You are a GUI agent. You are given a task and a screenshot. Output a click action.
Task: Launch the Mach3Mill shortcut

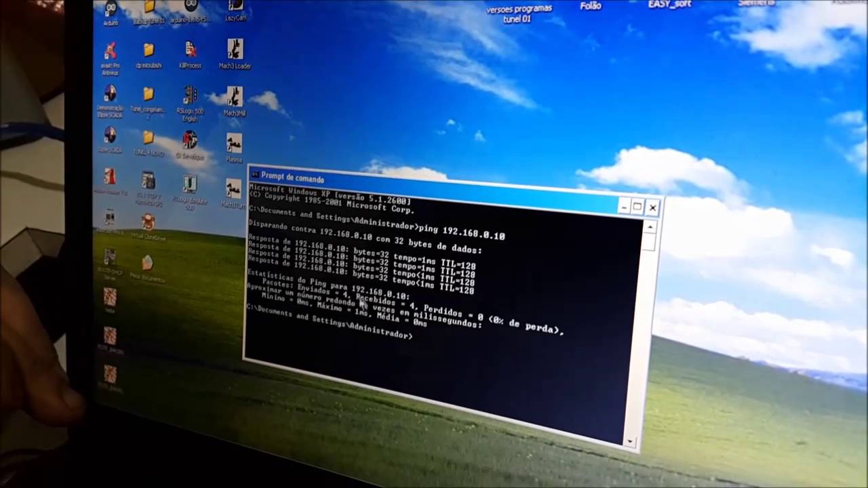[x=235, y=101]
